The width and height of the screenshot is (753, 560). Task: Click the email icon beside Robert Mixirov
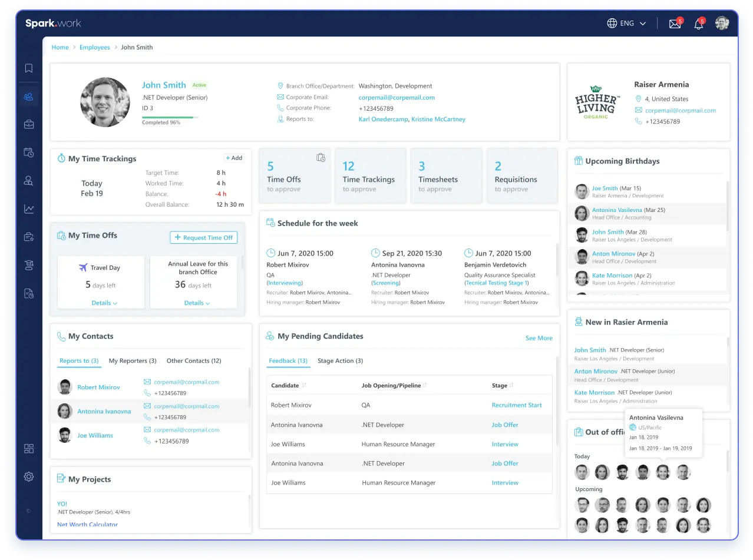coord(147,382)
